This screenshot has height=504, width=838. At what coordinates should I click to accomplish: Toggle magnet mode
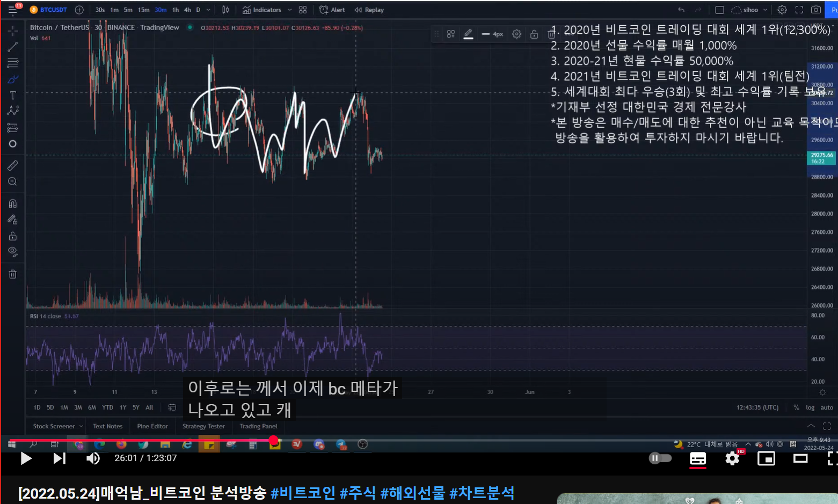[13, 203]
